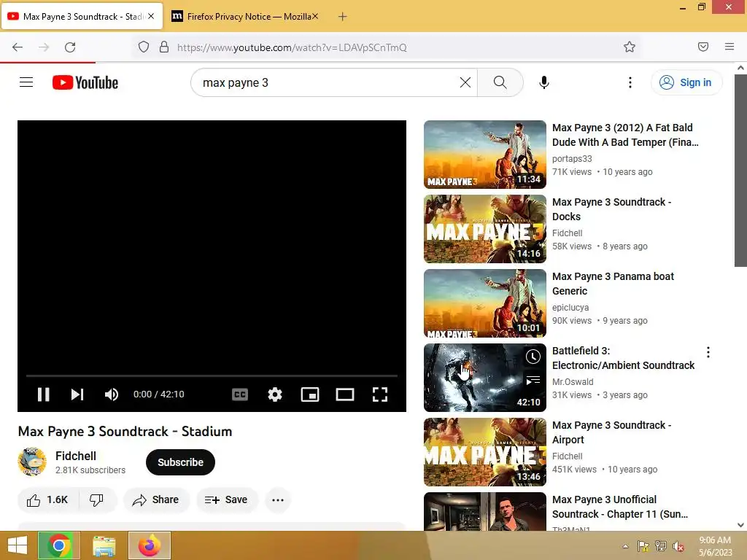
Task: Open YouTube settings three-dot menu
Action: tap(630, 82)
